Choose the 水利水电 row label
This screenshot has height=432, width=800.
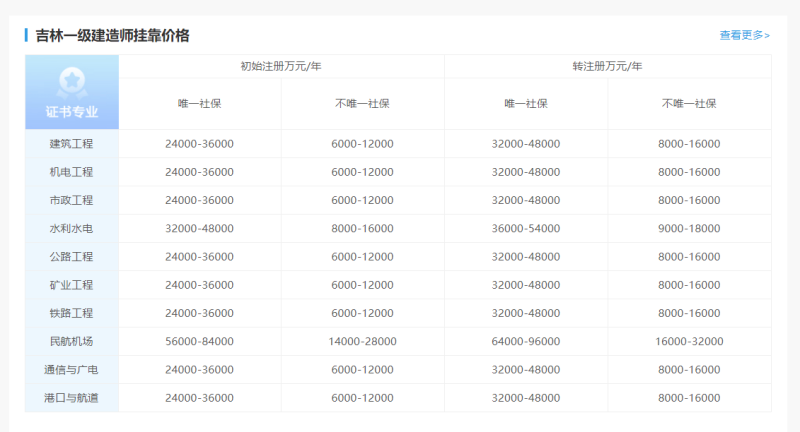(71, 228)
